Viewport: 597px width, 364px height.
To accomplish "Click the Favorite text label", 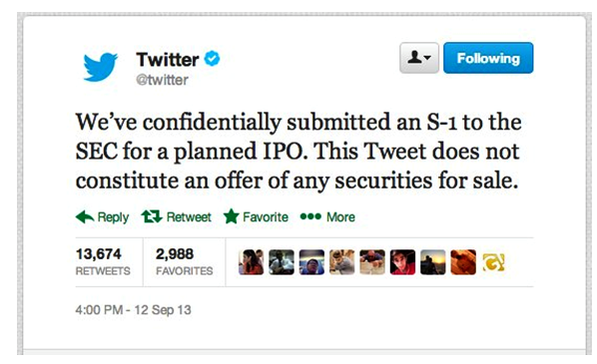I will [x=266, y=217].
